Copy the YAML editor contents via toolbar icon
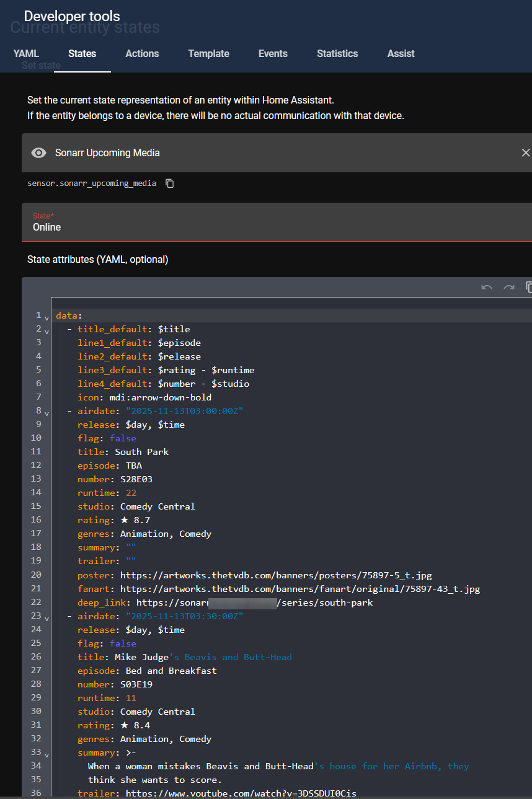Image resolution: width=532 pixels, height=799 pixels. (529, 287)
